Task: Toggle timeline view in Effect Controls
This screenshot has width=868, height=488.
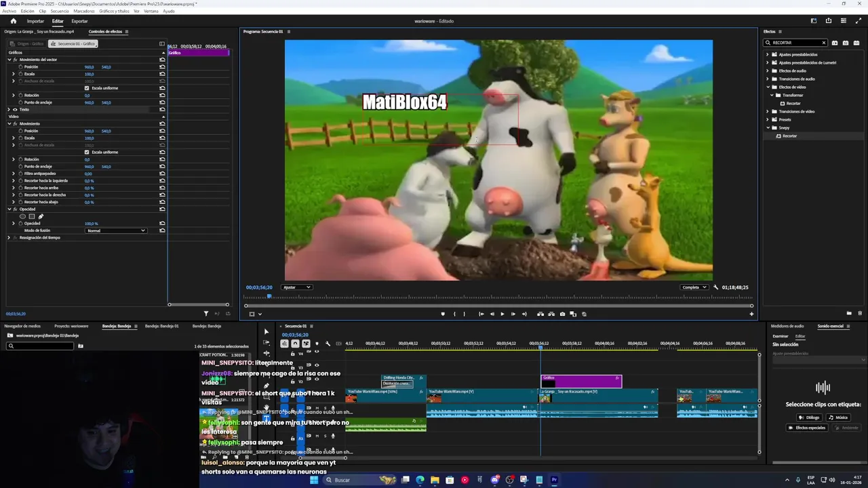Action: point(161,44)
